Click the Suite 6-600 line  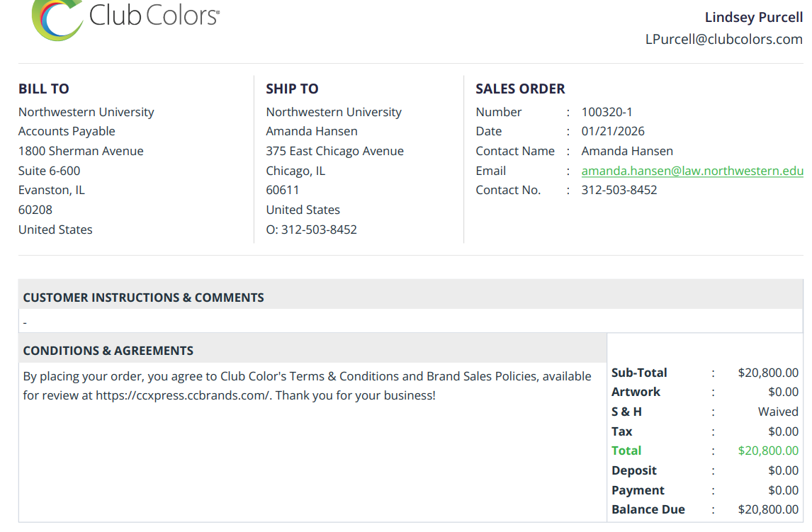click(49, 171)
